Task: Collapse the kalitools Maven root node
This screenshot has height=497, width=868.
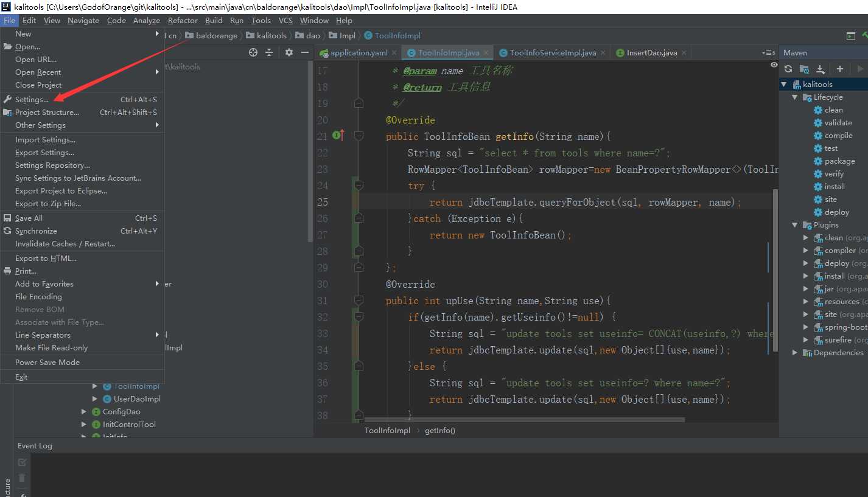Action: pos(784,85)
